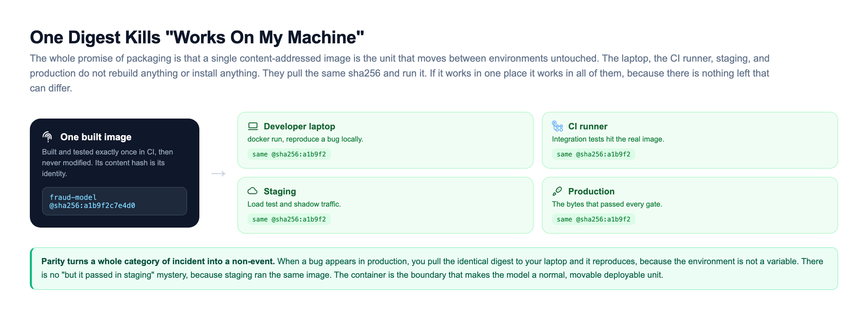
Task: Click the sha256 badge in CI runner card
Action: point(593,154)
